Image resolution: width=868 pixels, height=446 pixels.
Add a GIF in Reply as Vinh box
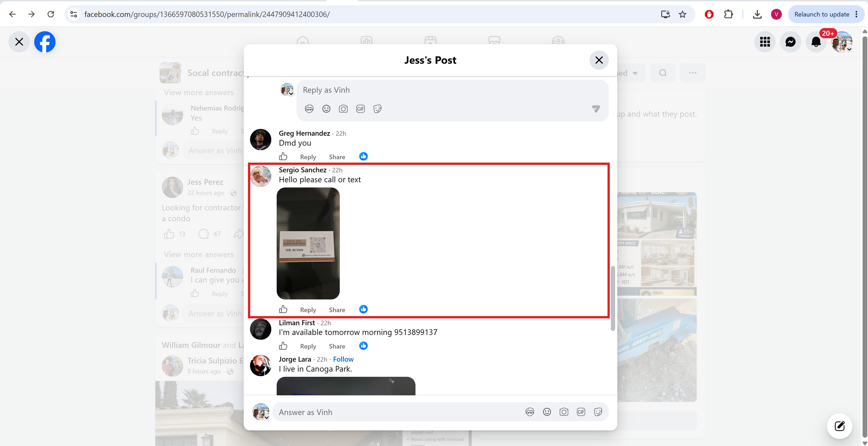coord(361,109)
